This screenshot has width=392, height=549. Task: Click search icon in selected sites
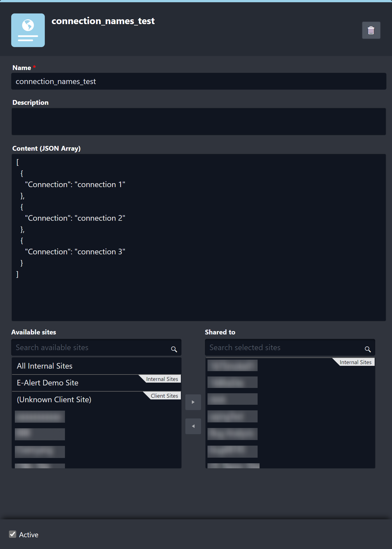(x=368, y=349)
